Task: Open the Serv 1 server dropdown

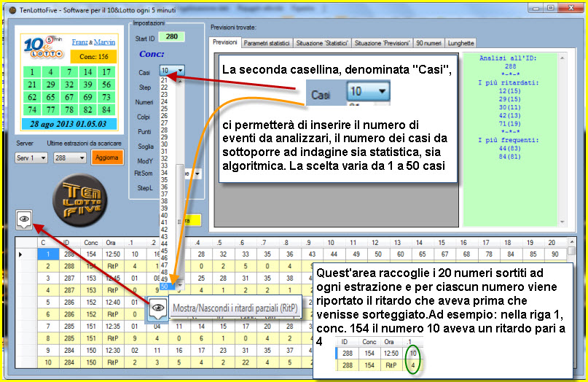Action: click(x=31, y=158)
